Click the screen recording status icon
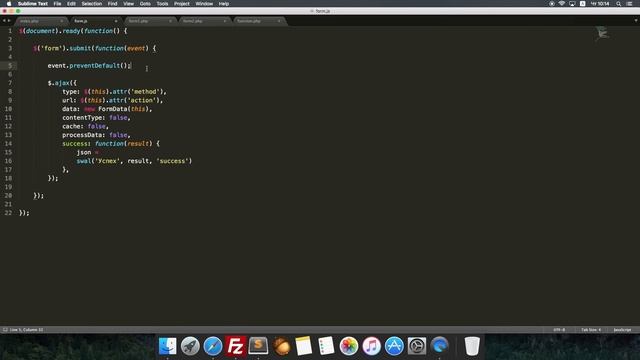Image resolution: width=640 pixels, height=360 pixels. coord(551,4)
